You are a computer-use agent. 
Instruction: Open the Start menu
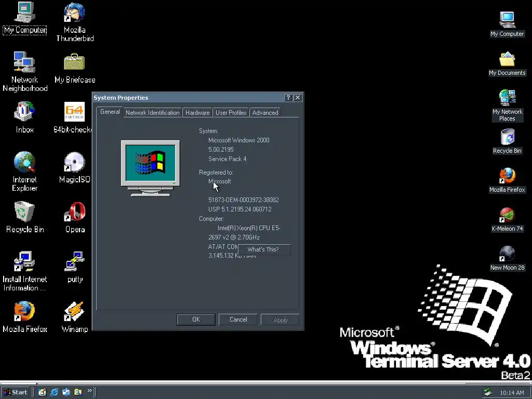pyautogui.click(x=16, y=392)
